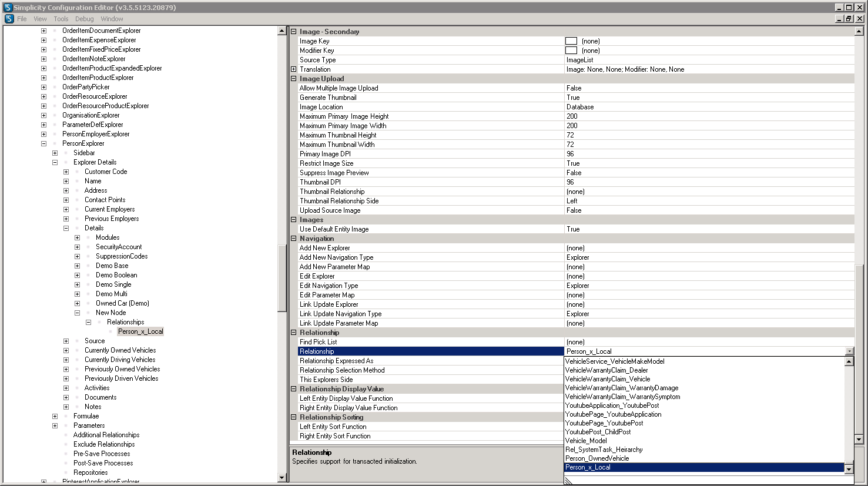Click the Modifier Key color box
The width and height of the screenshot is (868, 486).
click(571, 51)
